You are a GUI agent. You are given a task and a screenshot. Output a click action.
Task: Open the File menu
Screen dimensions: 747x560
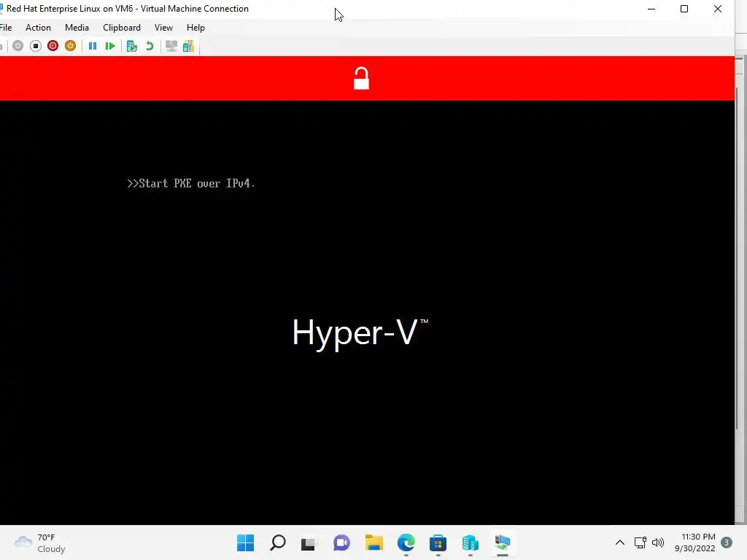click(x=6, y=28)
